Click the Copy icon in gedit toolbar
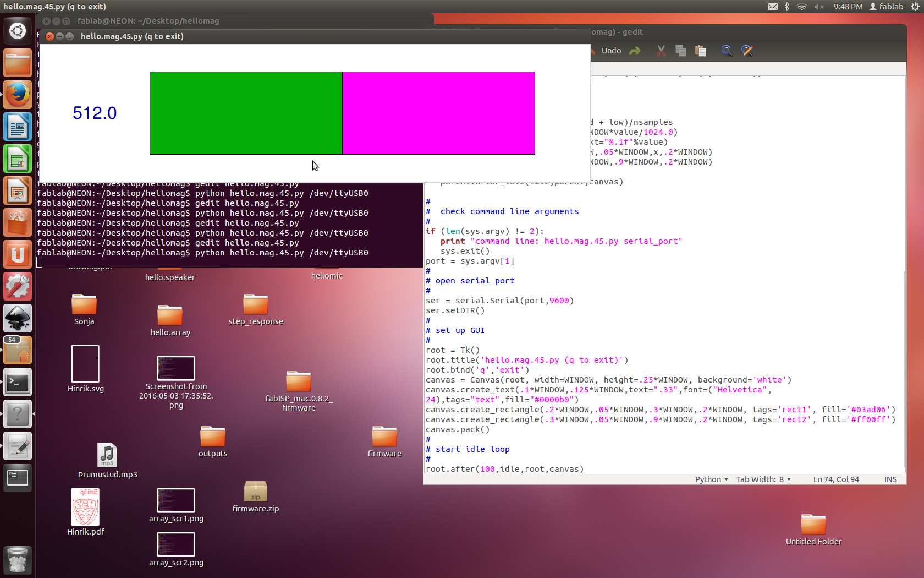The height and width of the screenshot is (578, 924). pos(680,51)
